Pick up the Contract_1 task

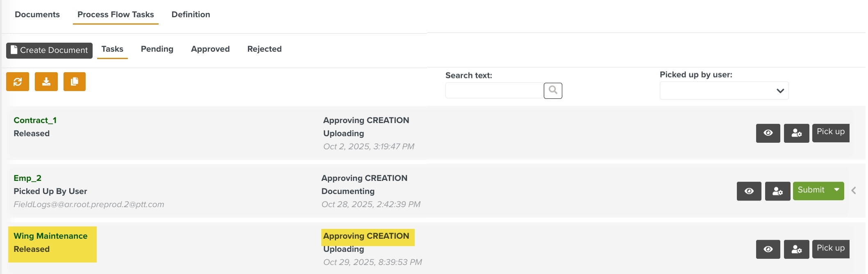point(830,132)
